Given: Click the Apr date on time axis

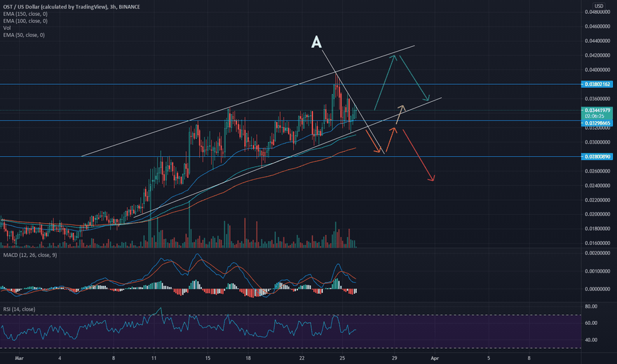Looking at the screenshot, I should click(x=435, y=358).
